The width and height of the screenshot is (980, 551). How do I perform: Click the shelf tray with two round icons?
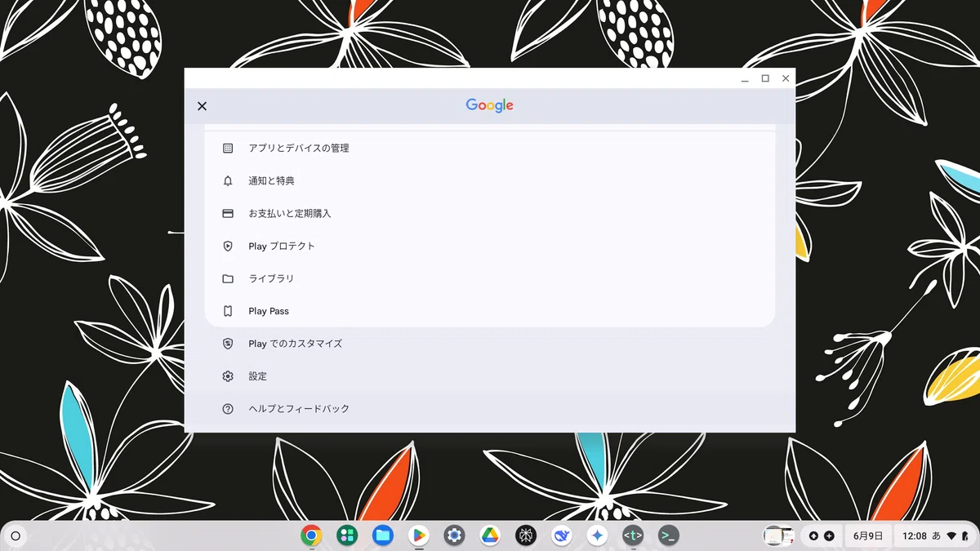pyautogui.click(x=822, y=536)
